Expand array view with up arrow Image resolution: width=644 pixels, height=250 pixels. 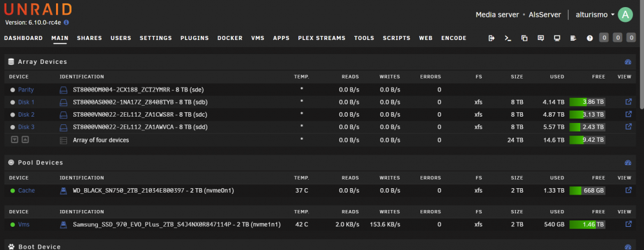pos(25,140)
